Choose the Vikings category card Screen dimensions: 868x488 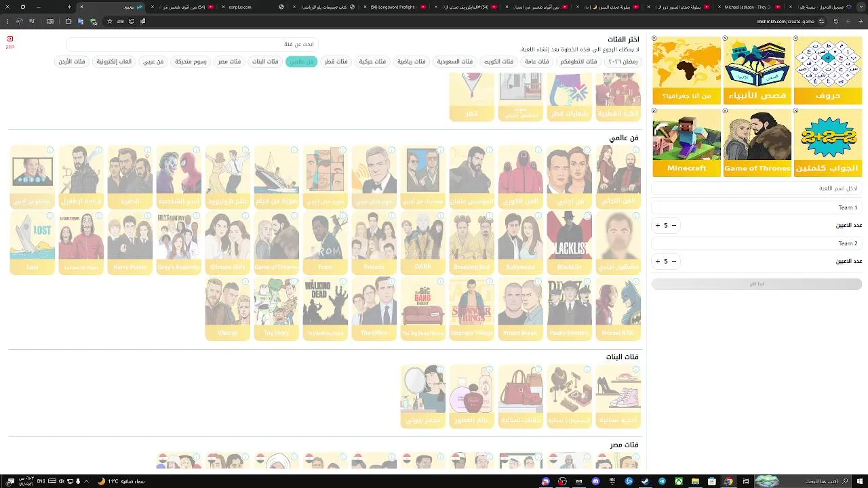coord(227,308)
